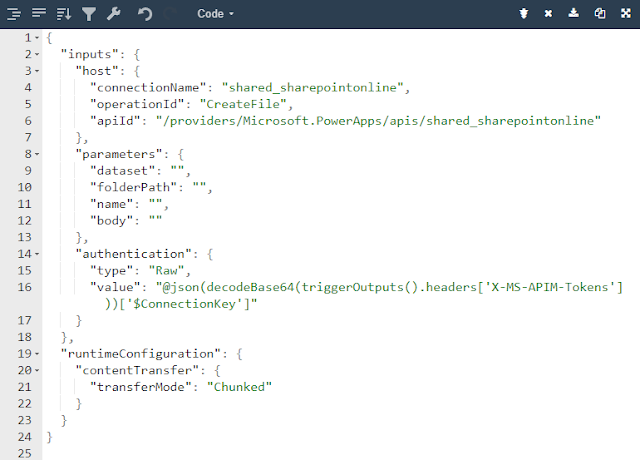Open the filter/transform funnel tool
The height and width of the screenshot is (460, 640).
pyautogui.click(x=89, y=14)
